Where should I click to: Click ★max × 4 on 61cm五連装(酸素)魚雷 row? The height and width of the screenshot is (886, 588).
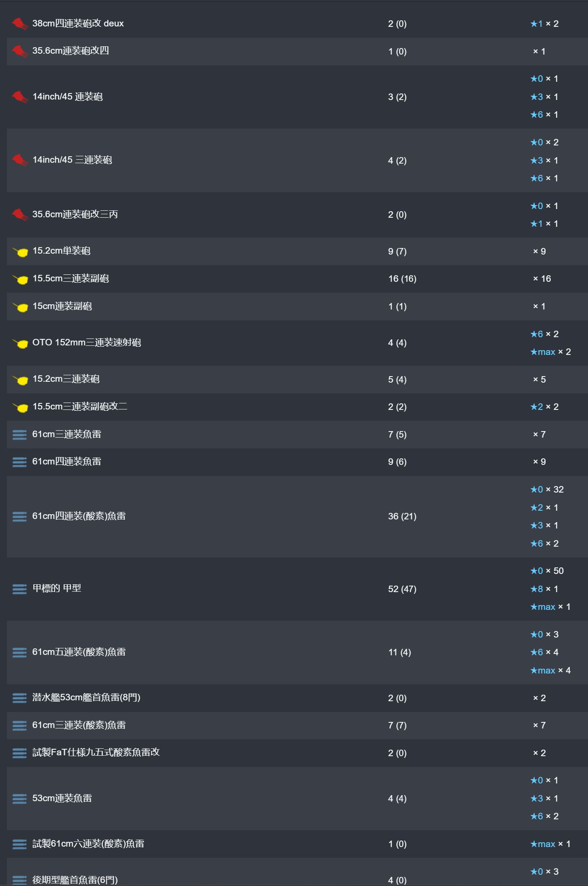(x=550, y=670)
